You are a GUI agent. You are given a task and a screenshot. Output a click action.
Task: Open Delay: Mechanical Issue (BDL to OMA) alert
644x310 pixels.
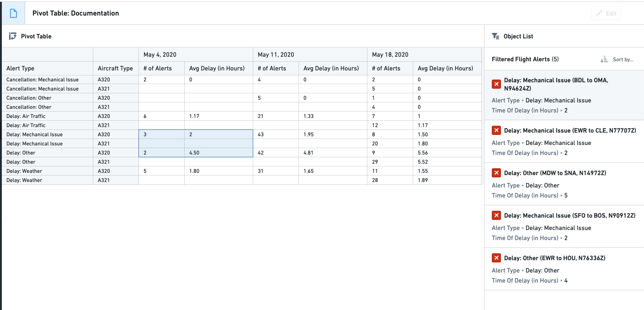click(564, 95)
